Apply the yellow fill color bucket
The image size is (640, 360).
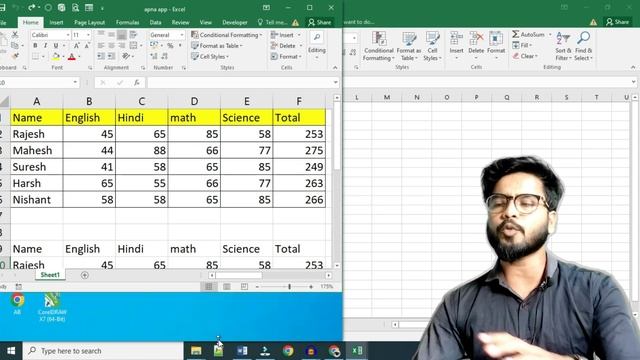[x=56, y=56]
